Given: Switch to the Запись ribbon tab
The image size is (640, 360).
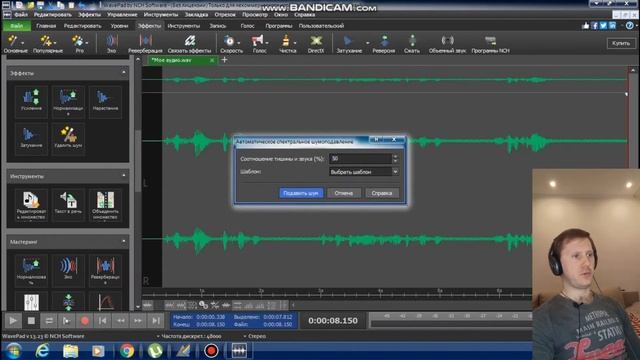Looking at the screenshot, I should 218,26.
